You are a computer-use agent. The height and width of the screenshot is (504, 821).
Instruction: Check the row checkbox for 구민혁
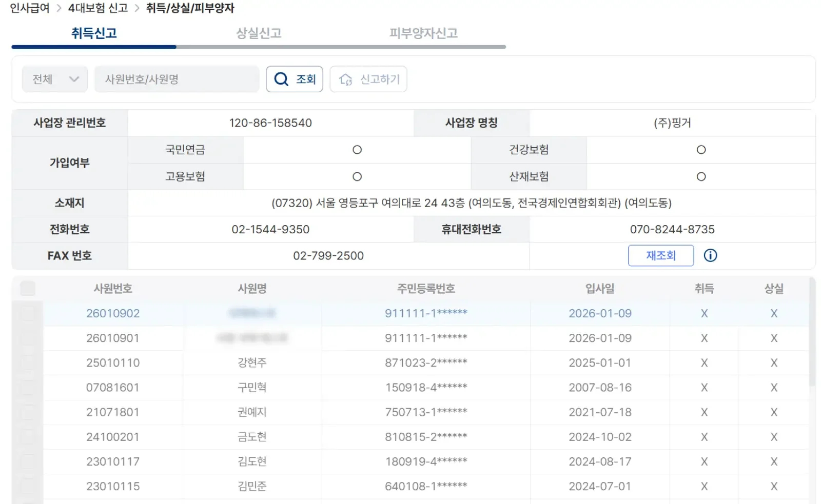(x=28, y=387)
